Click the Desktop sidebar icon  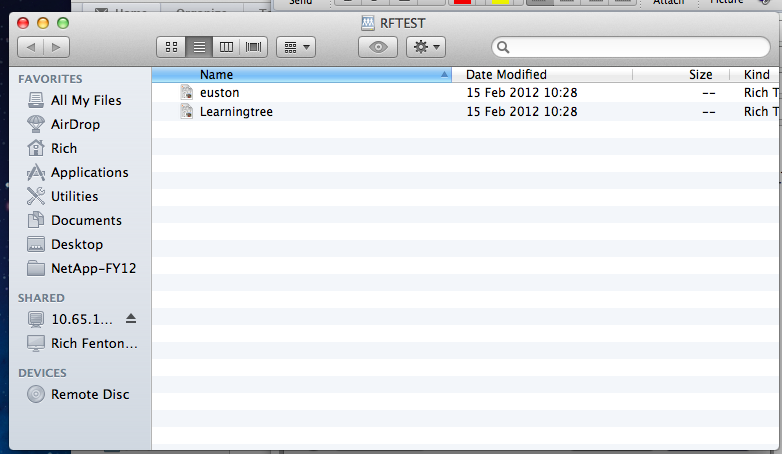click(x=36, y=244)
